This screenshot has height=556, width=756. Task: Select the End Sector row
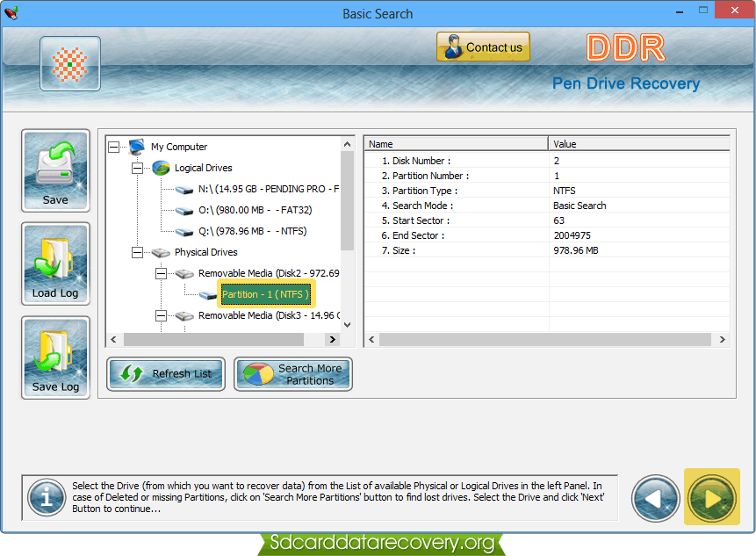(x=547, y=235)
